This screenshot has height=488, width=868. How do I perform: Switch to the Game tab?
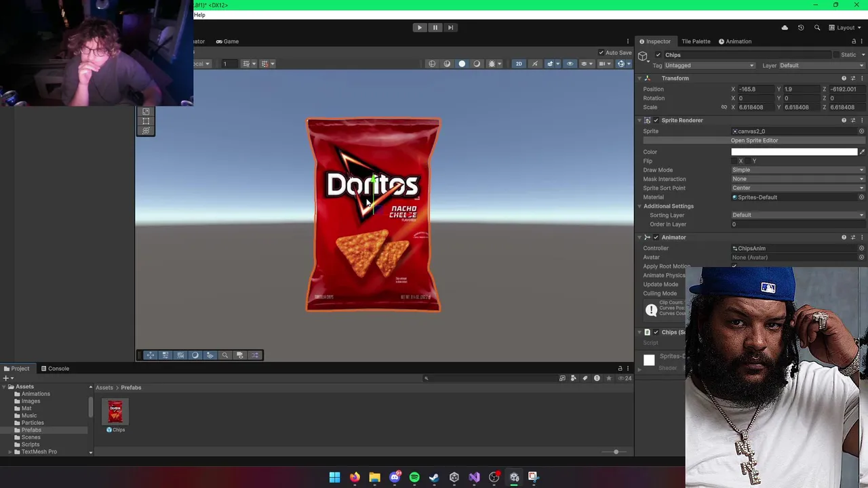point(227,41)
